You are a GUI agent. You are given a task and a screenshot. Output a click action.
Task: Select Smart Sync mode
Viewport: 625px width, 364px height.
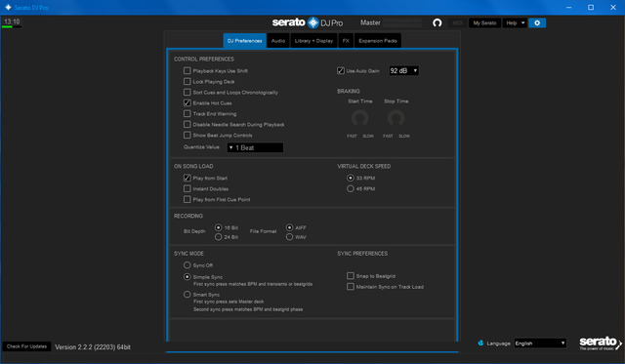pos(187,295)
